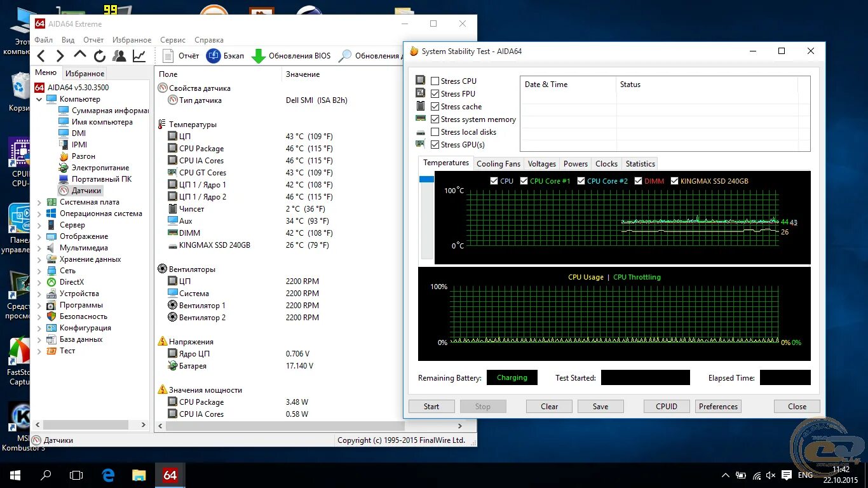The width and height of the screenshot is (868, 488).
Task: Switch to the Voltages tab
Action: (x=542, y=164)
